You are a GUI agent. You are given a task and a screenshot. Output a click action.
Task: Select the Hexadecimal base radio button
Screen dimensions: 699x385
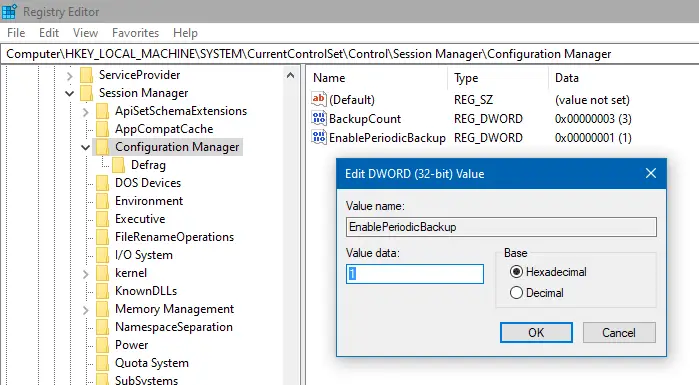click(516, 272)
